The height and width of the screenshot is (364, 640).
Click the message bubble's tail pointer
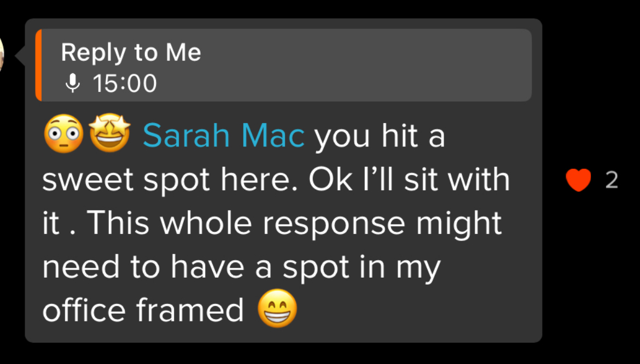(x=20, y=55)
